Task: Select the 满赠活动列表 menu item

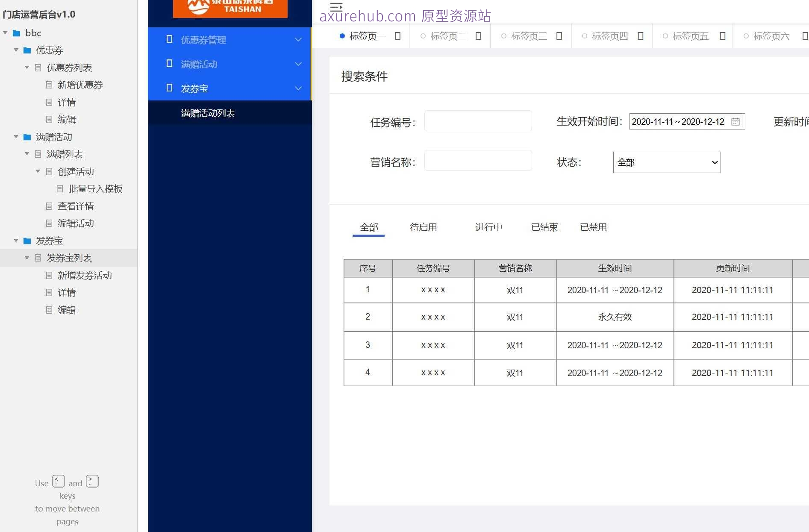Action: [x=208, y=113]
